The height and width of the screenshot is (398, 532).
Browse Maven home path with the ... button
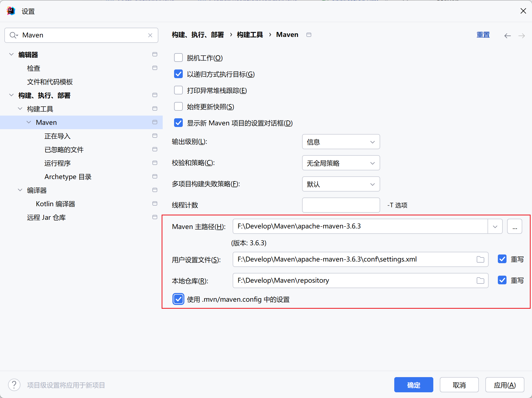[x=515, y=226]
